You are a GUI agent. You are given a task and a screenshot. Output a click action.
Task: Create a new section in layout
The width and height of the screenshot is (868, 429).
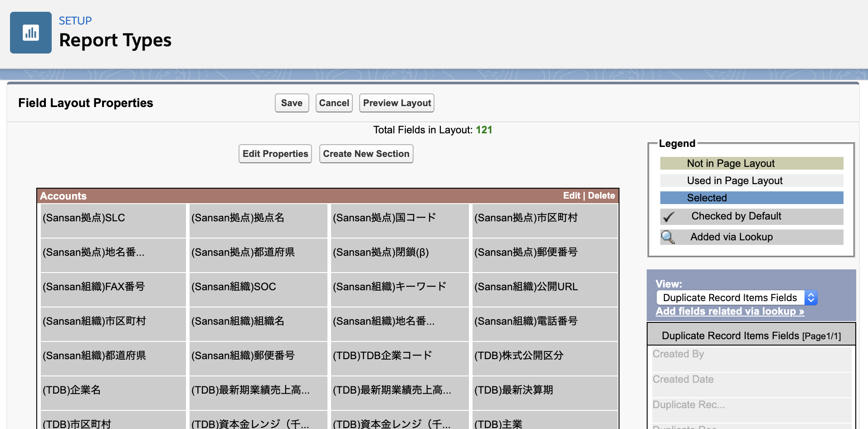pos(366,154)
